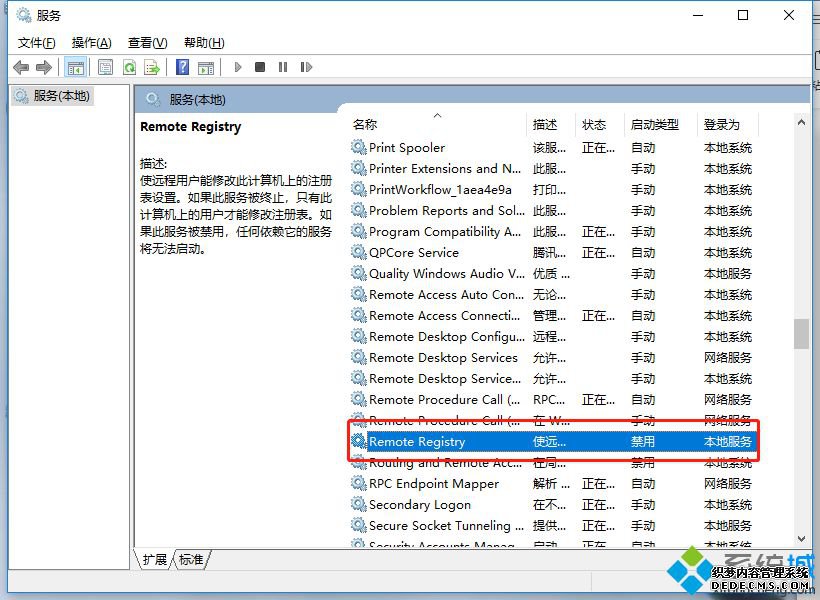The width and height of the screenshot is (820, 600).
Task: Toggle the console tree pane icon
Action: tap(75, 67)
